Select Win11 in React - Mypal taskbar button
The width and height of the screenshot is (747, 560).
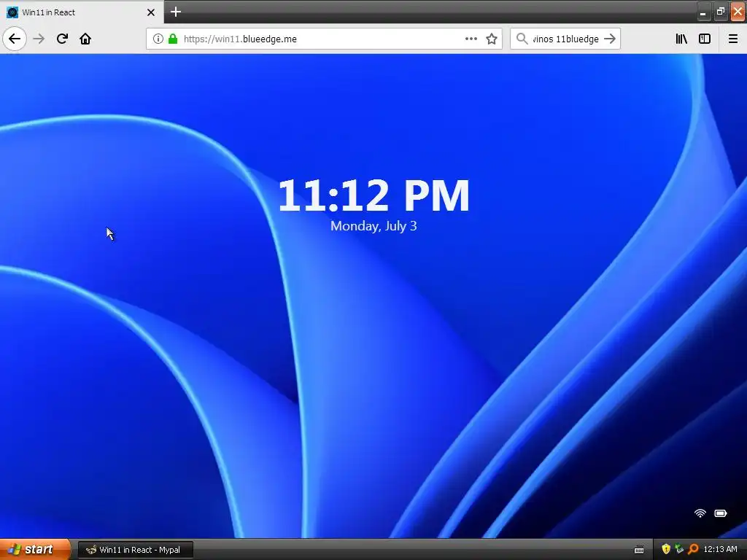[136, 550]
